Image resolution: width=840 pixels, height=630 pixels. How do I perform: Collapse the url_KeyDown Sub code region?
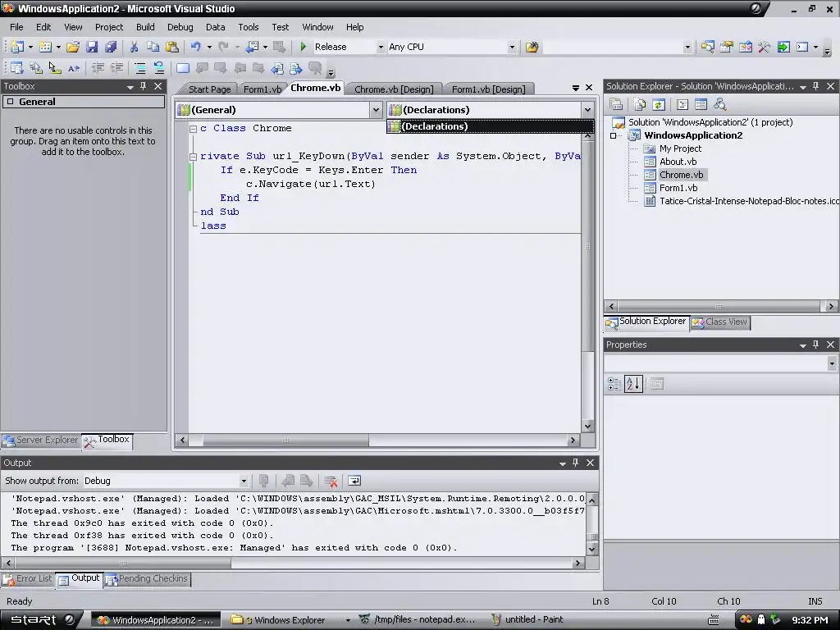point(193,157)
